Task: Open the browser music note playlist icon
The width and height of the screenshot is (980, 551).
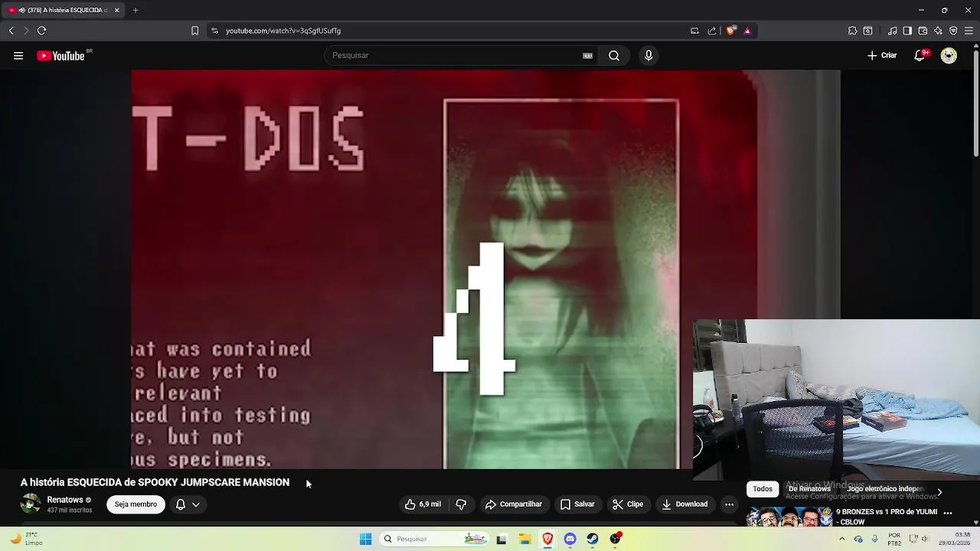Action: click(x=893, y=31)
